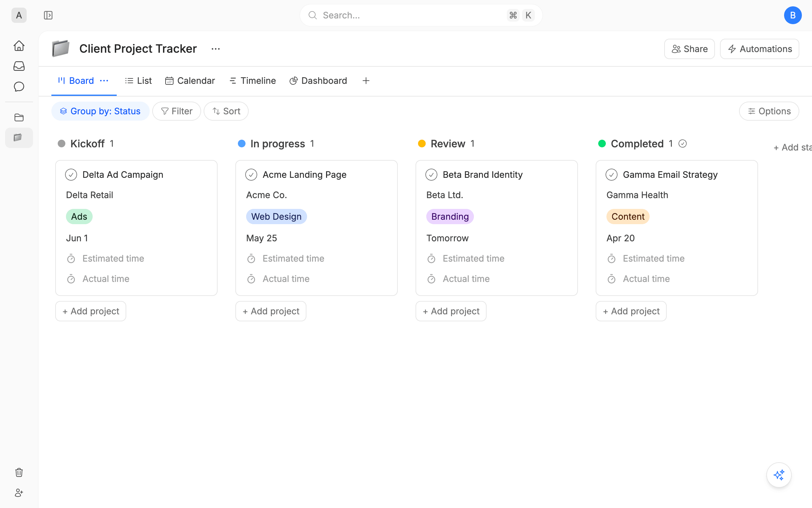
Task: Click Actual time timer on Beta card
Action: pyautogui.click(x=431, y=279)
